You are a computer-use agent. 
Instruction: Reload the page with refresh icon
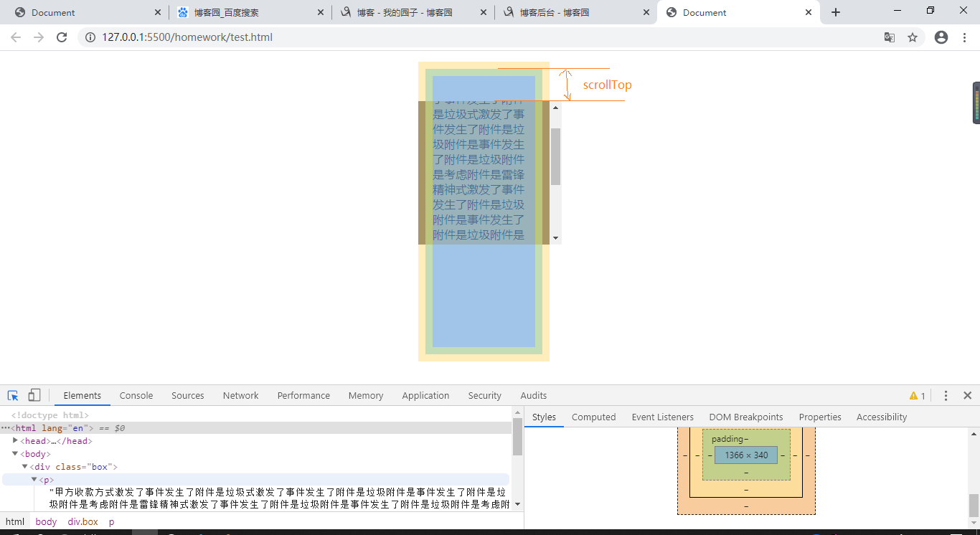pyautogui.click(x=62, y=37)
